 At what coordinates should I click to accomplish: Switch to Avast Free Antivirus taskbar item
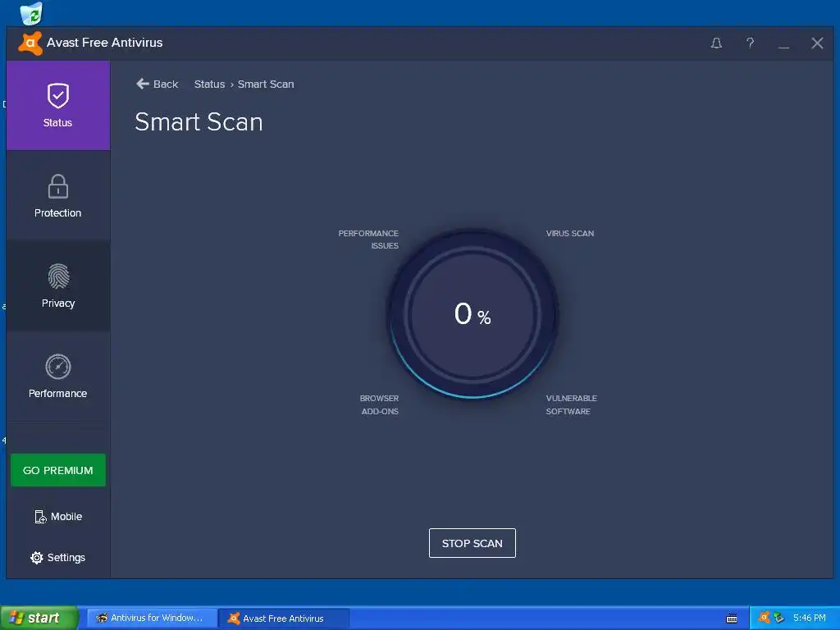click(x=284, y=619)
